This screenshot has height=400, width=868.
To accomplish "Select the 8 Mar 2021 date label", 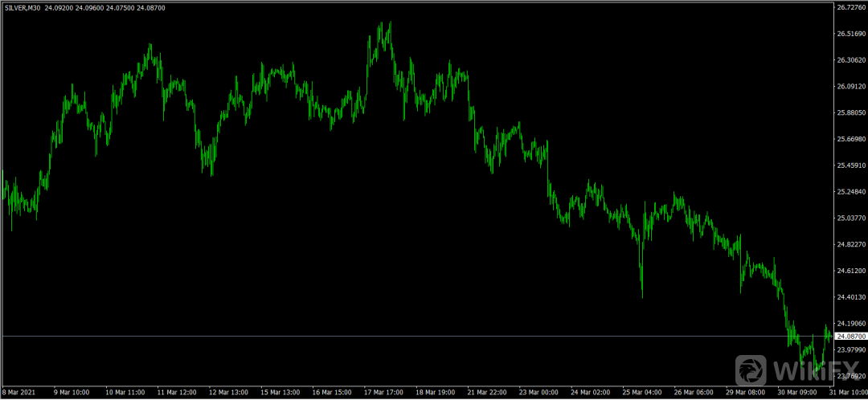I will point(19,393).
